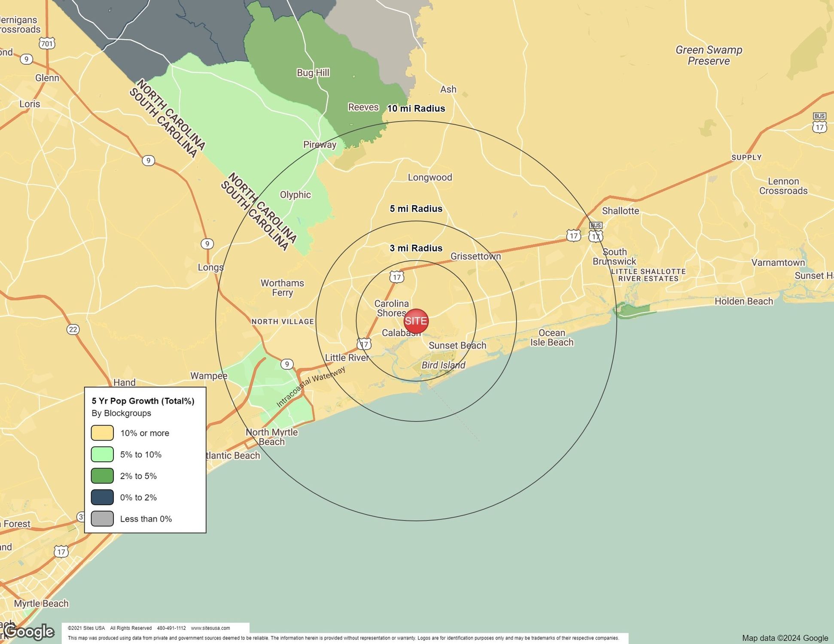Click the 5 mi Radius label
834x644 pixels.
click(416, 209)
